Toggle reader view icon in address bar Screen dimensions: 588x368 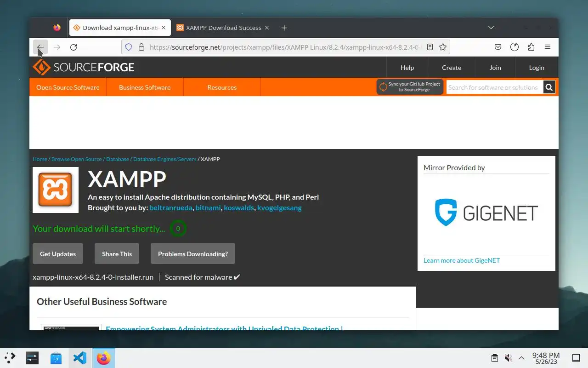[430, 47]
